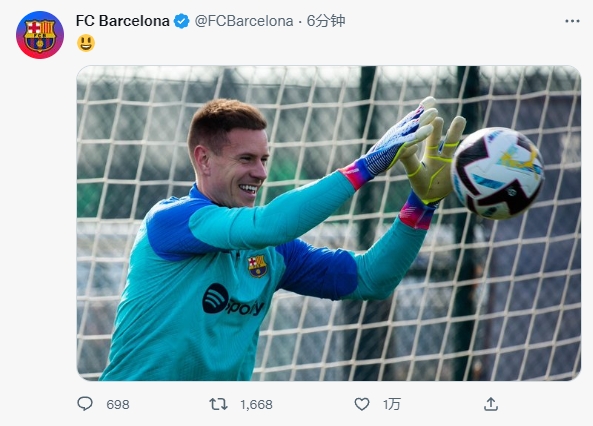Open the FC Barcelona display name link
The height and width of the screenshot is (426, 593).
pyautogui.click(x=123, y=21)
